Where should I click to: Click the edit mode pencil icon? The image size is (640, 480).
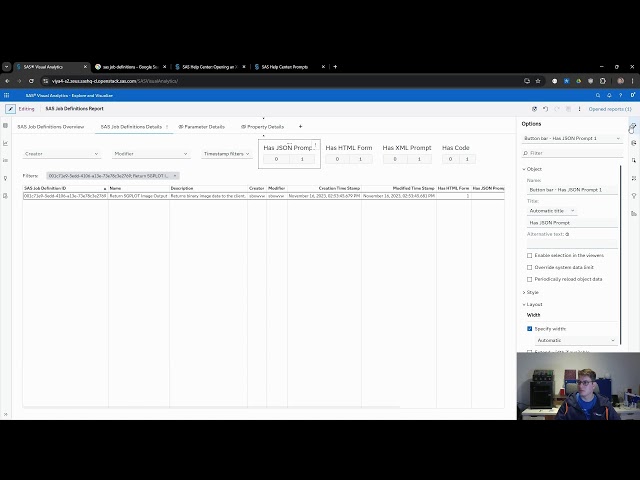10,109
